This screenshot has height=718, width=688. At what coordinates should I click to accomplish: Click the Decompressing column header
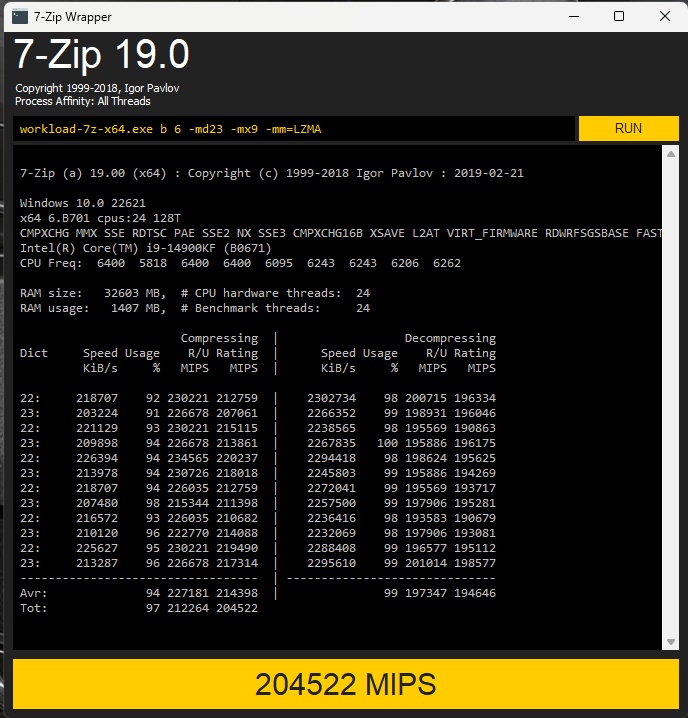450,338
